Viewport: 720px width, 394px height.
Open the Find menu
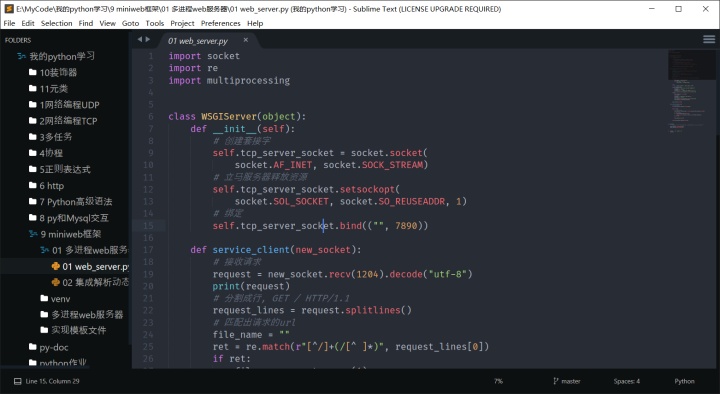[x=85, y=23]
